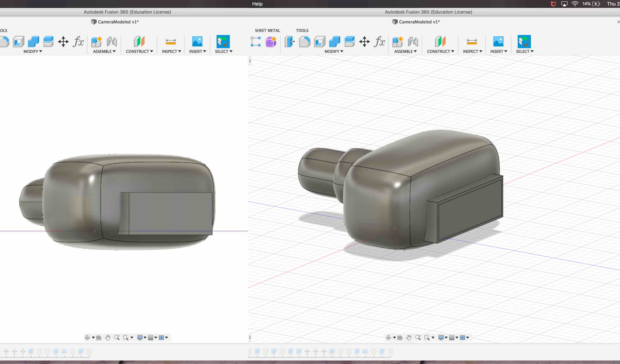This screenshot has width=620, height=364.
Task: Select the Pan hand in left navigation bar
Action: [108, 337]
